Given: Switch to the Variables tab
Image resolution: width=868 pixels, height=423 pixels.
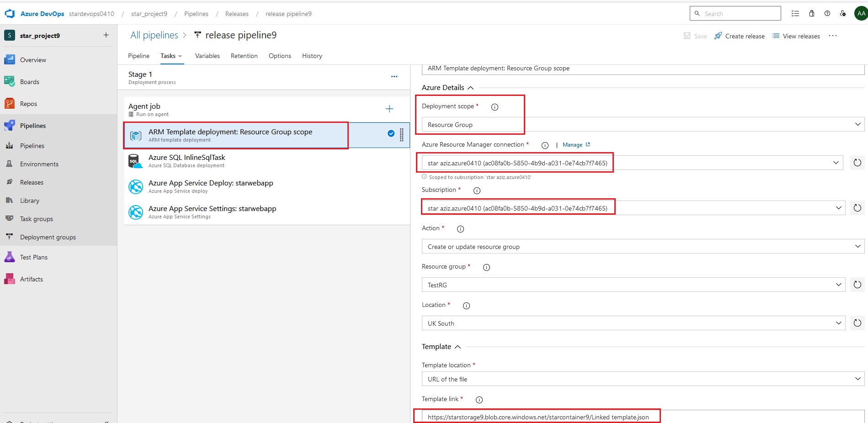Looking at the screenshot, I should pyautogui.click(x=208, y=56).
